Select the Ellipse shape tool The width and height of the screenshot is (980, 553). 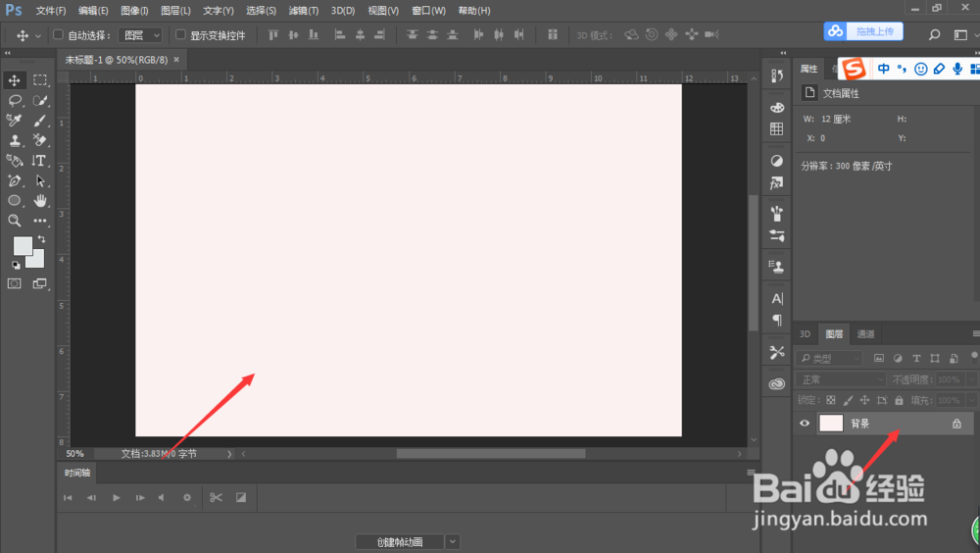pos(15,201)
